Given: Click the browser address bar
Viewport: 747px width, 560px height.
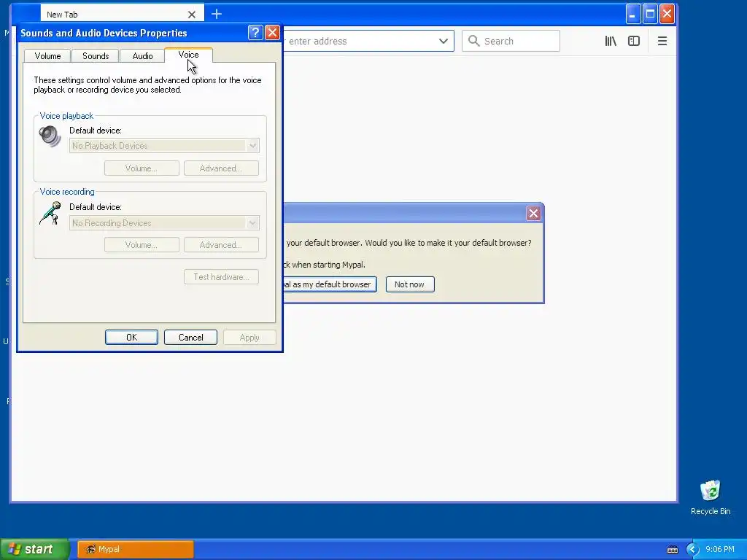Looking at the screenshot, I should [x=362, y=41].
